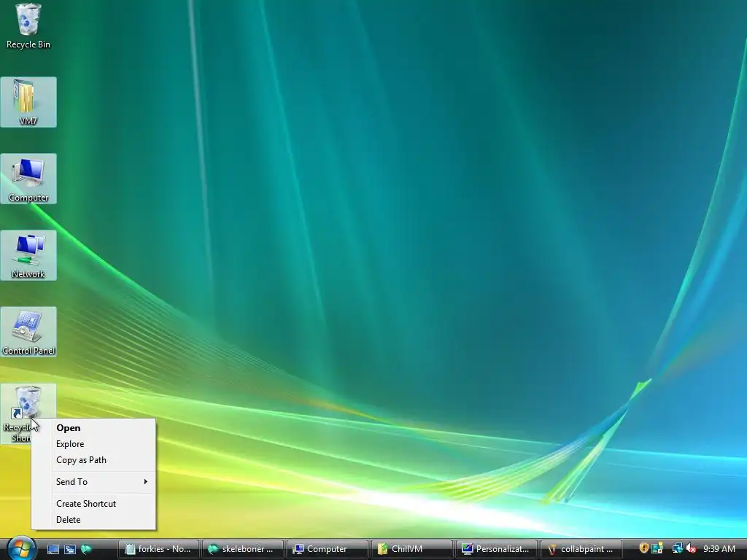Switch to Personalization taskbar button
Viewport: 747px width, 560px height.
(x=497, y=549)
